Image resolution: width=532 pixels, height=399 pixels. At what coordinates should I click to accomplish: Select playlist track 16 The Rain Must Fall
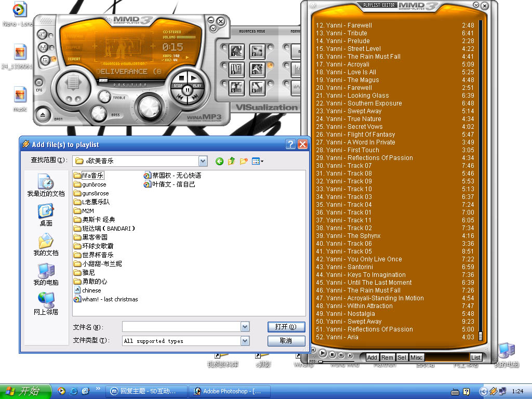395,56
